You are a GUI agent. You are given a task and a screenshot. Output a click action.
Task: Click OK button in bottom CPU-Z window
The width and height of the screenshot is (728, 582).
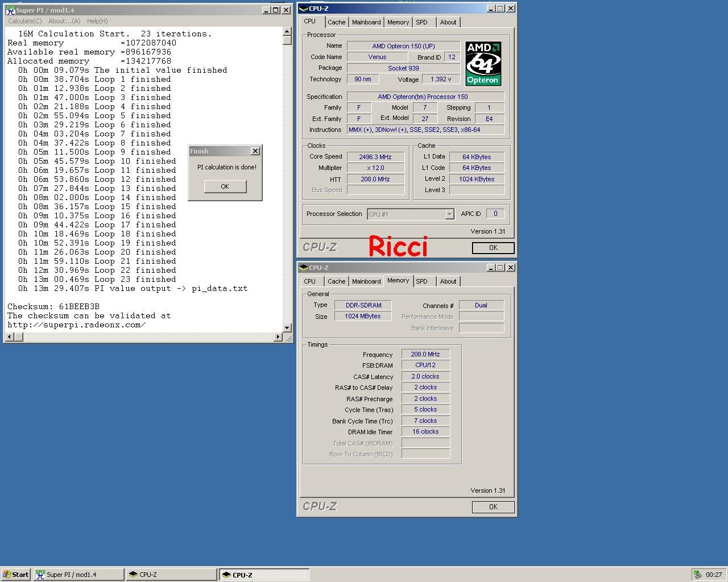tap(493, 507)
